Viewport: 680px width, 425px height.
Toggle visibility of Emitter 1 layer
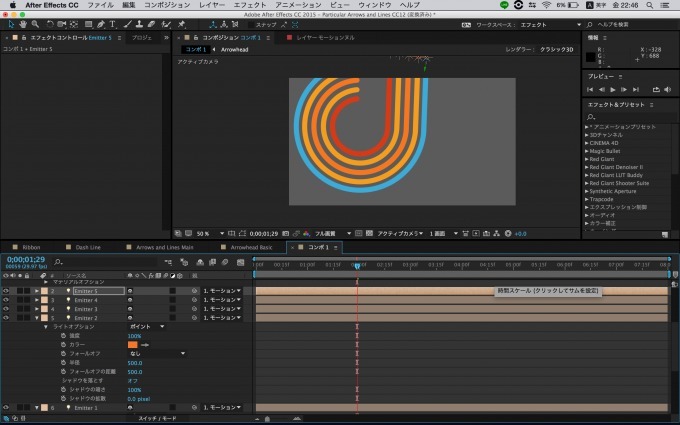[x=6, y=407]
